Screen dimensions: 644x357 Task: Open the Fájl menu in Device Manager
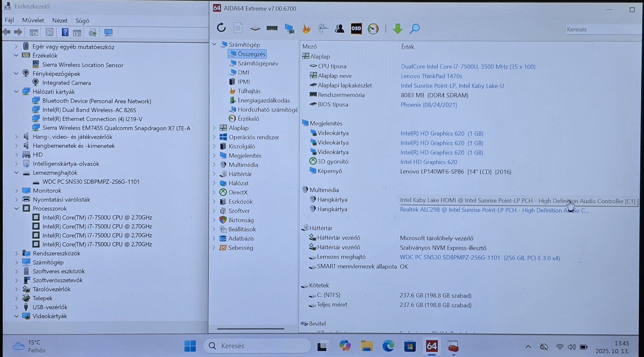(9, 20)
